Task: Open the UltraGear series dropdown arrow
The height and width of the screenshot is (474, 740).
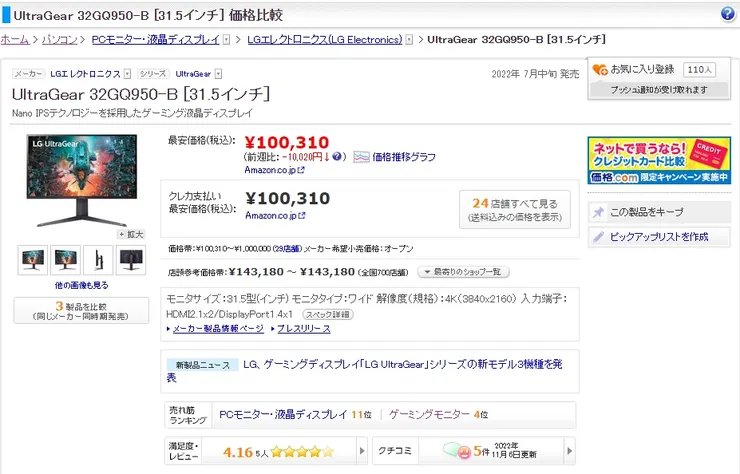Action: (x=218, y=74)
